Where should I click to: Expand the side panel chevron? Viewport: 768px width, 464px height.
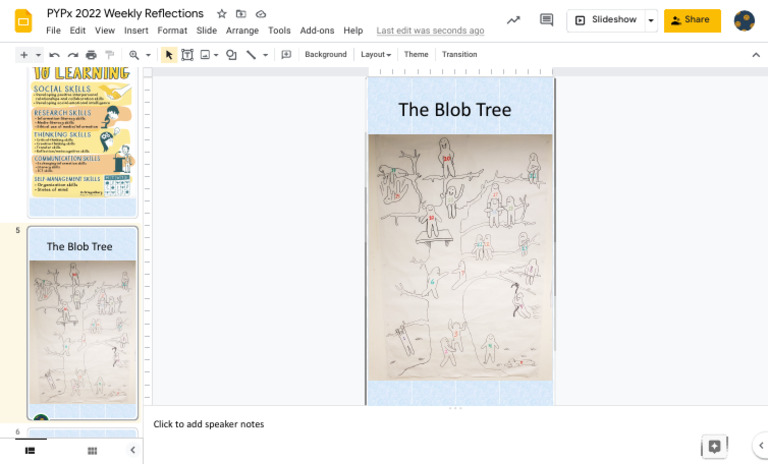(761, 445)
